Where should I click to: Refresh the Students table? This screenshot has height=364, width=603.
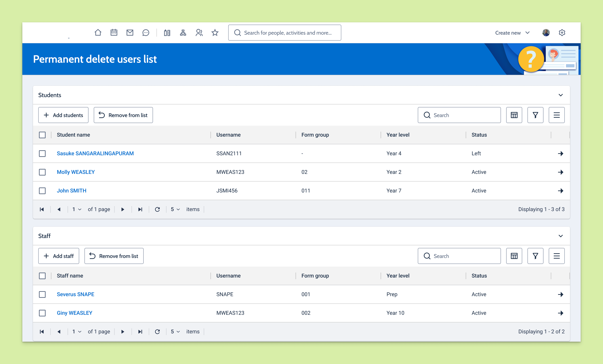(x=157, y=209)
